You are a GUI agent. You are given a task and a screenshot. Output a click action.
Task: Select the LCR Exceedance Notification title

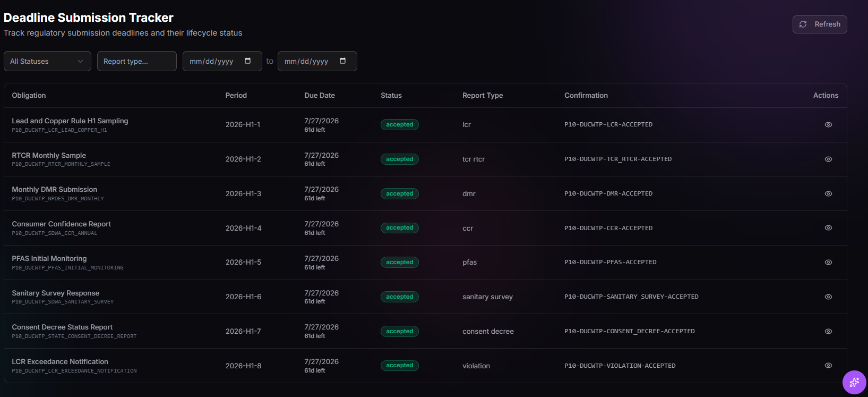tap(60, 362)
